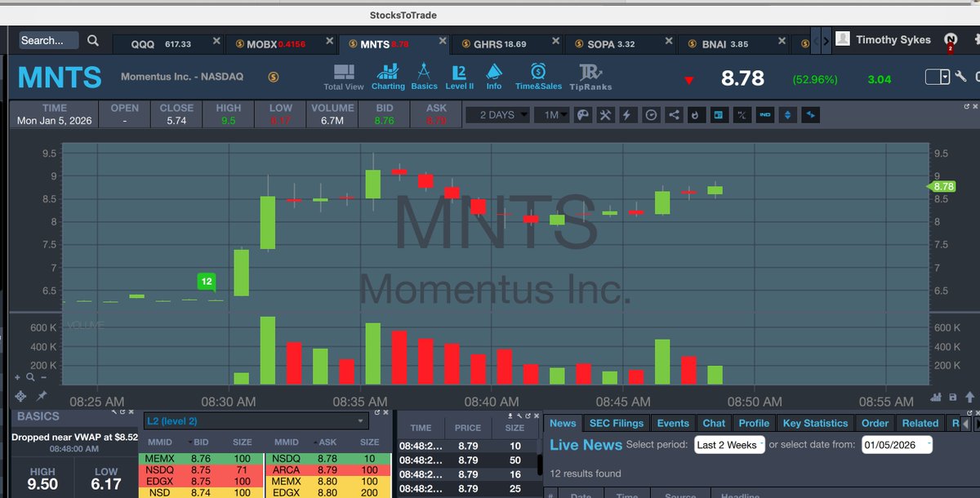Click the flame chart toolbar icon

tap(695, 115)
